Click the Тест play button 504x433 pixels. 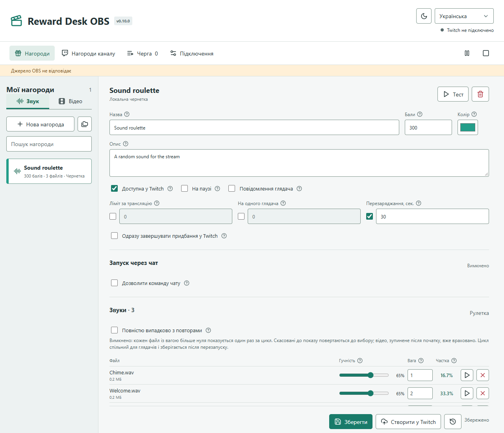pos(453,94)
